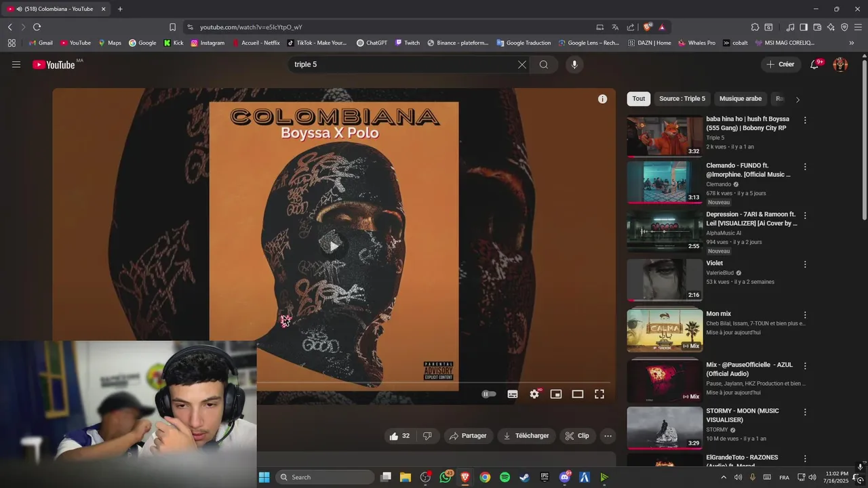Open the Mon mix CALMA thumbnail
The height and width of the screenshot is (488, 868).
click(x=665, y=330)
